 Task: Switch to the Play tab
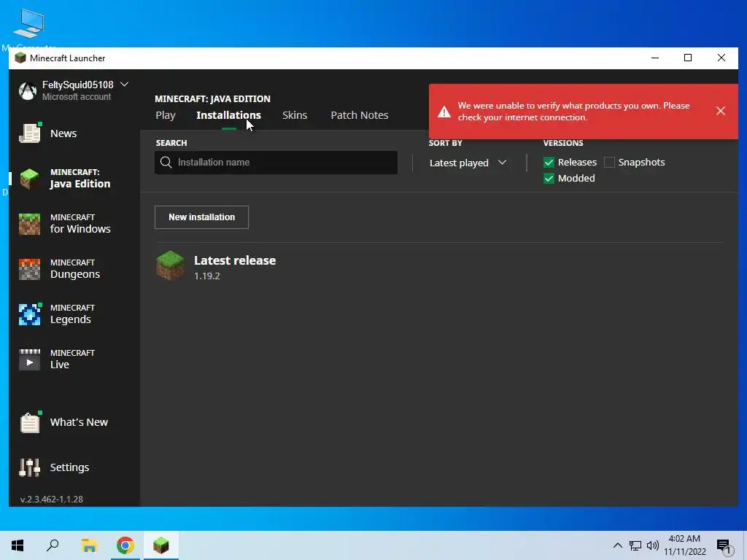(166, 115)
